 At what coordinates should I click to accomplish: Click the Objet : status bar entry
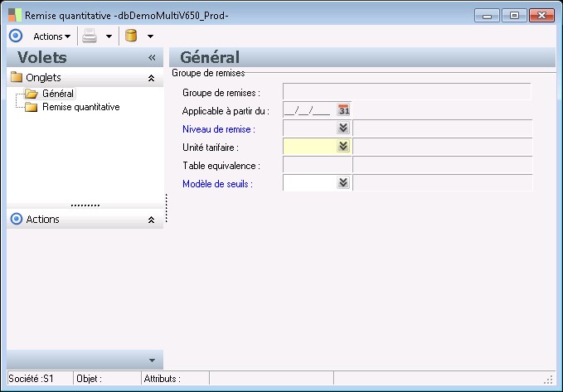click(x=107, y=379)
